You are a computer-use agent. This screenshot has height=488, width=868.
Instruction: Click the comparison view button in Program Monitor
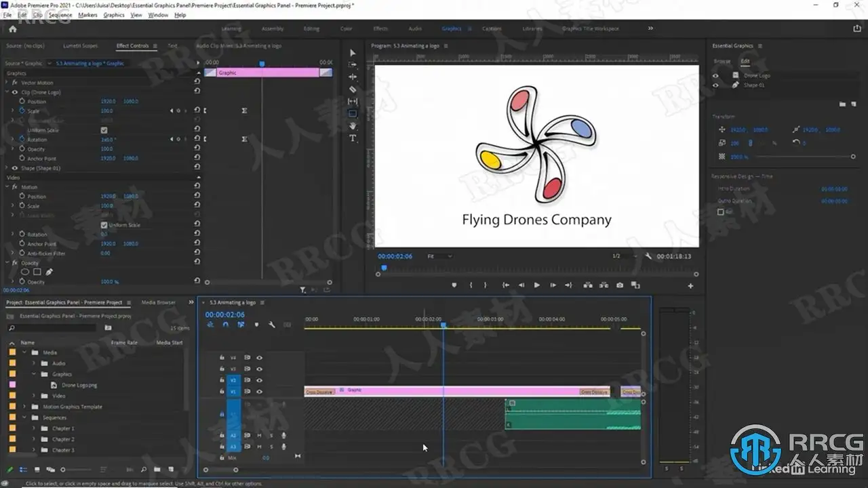635,285
